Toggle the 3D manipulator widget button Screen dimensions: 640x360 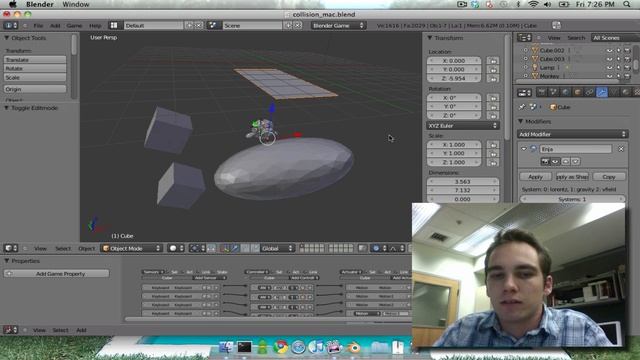point(225,248)
